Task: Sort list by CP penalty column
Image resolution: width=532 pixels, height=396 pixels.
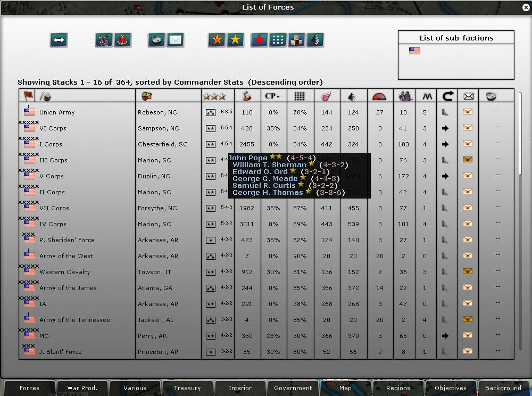Action: (x=273, y=96)
